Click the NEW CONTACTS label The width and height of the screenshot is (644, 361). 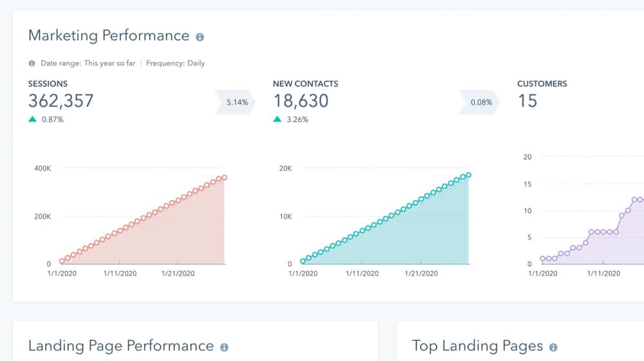click(305, 84)
